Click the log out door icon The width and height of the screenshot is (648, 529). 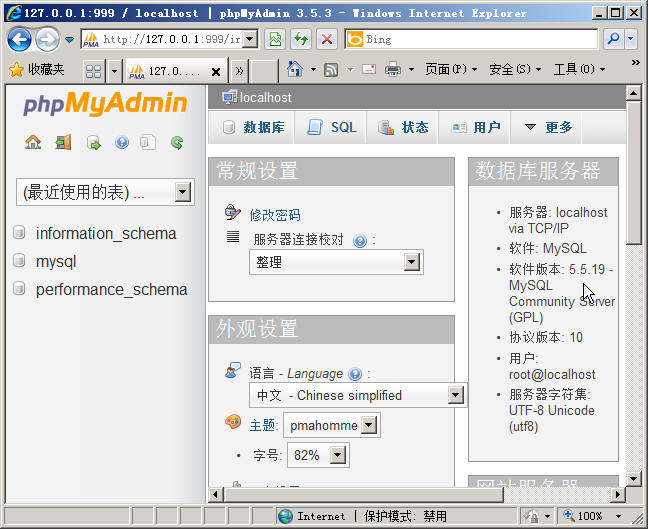pos(63,143)
